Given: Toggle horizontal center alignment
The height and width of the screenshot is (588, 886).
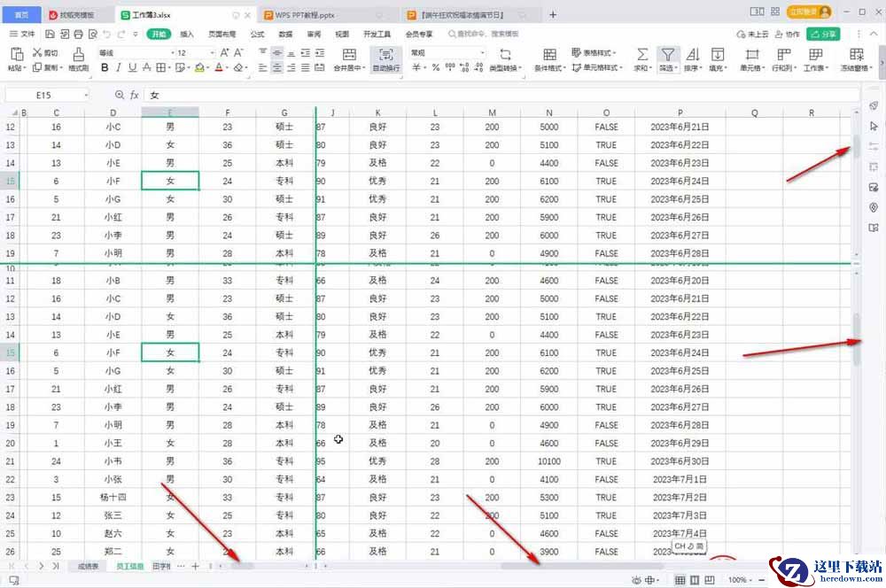Looking at the screenshot, I should click(x=276, y=68).
